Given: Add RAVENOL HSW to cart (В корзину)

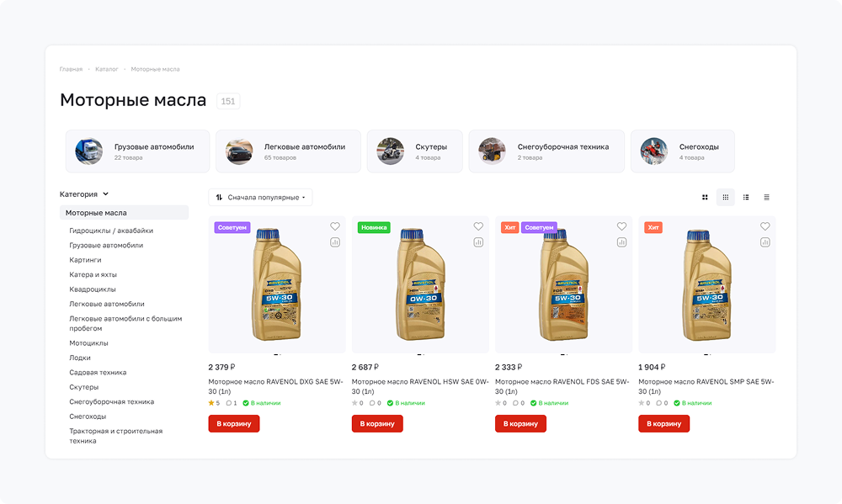Looking at the screenshot, I should (x=377, y=423).
